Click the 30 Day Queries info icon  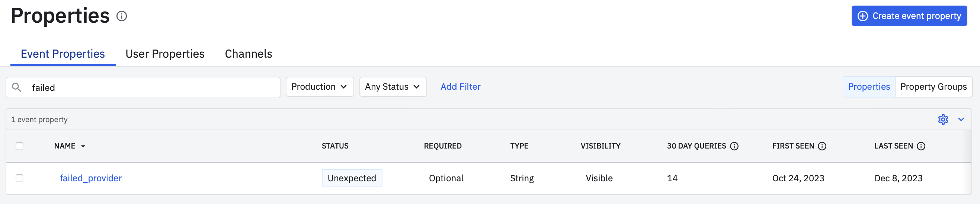click(734, 146)
